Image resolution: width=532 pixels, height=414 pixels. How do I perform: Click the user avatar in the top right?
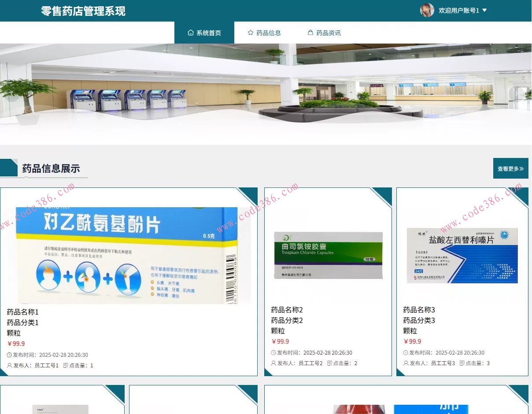pyautogui.click(x=427, y=10)
